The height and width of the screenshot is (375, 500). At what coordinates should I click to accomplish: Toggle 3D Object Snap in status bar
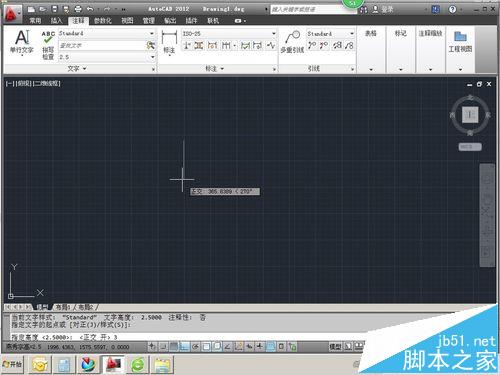(217, 347)
